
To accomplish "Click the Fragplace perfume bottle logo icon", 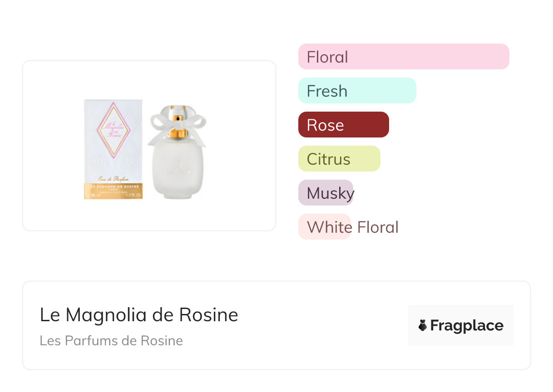I will pyautogui.click(x=423, y=325).
